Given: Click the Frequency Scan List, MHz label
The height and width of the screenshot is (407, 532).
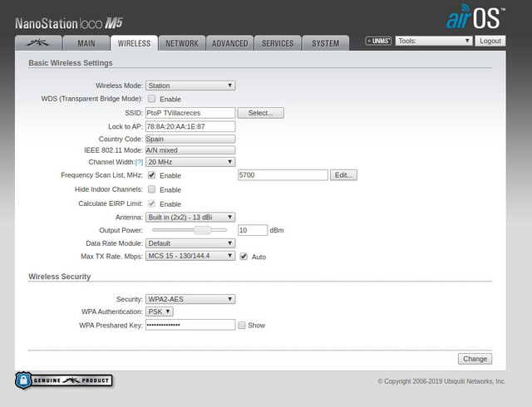Looking at the screenshot, I should click(x=102, y=175).
